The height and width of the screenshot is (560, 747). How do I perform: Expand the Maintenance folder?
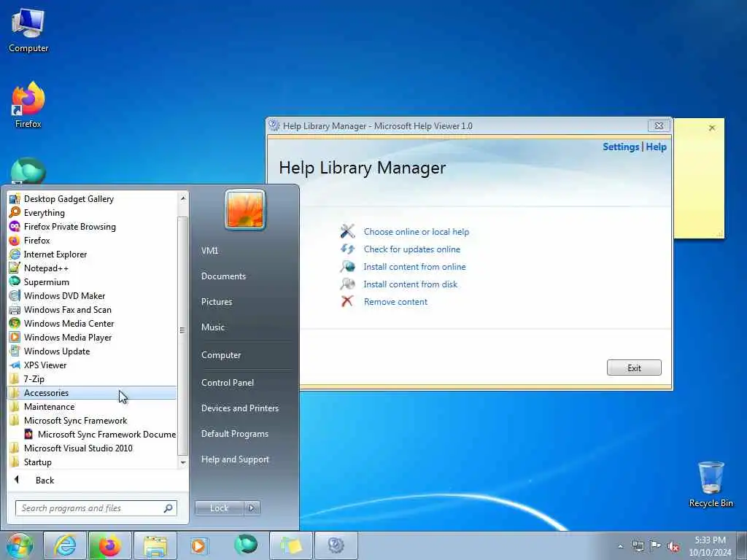93,407
